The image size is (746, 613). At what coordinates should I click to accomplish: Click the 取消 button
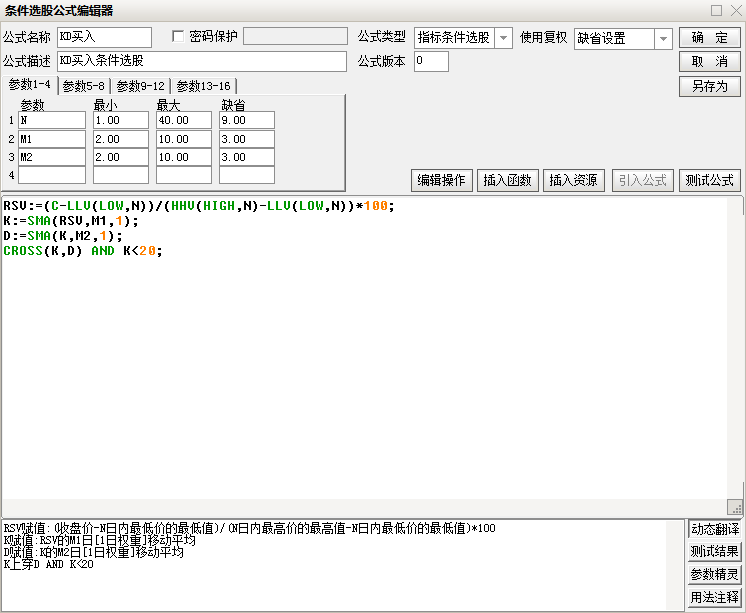[x=709, y=62]
